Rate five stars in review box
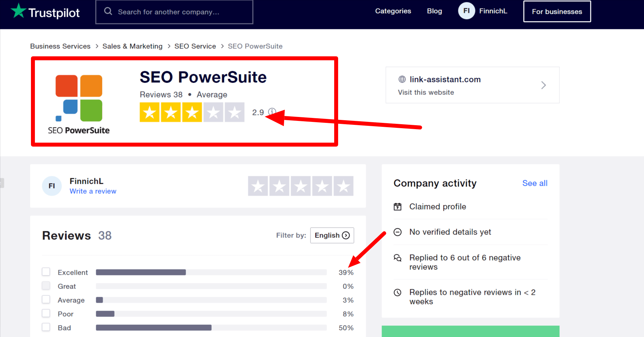The width and height of the screenshot is (644, 337). pyautogui.click(x=343, y=186)
